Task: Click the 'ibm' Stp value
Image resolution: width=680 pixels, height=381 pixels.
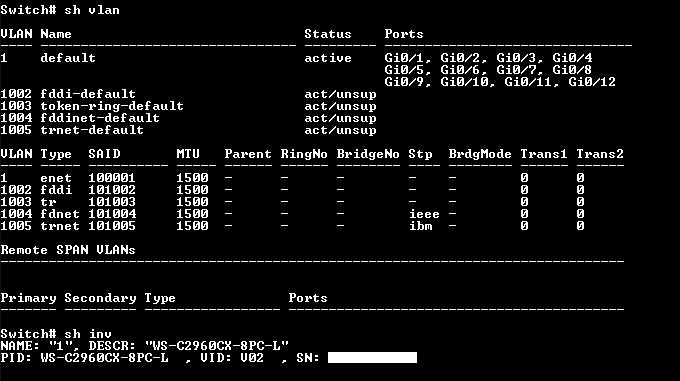Action: pos(420,226)
